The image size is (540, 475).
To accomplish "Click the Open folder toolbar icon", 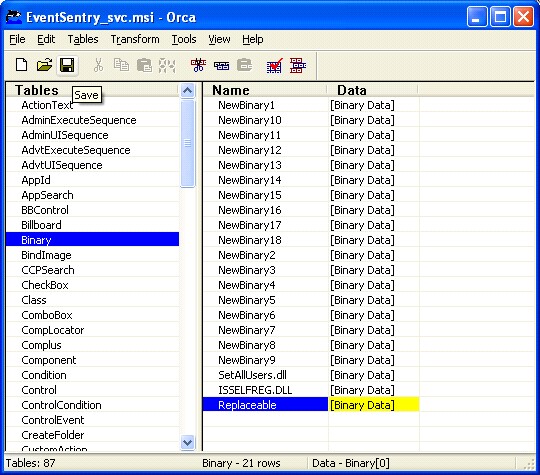I will (44, 65).
